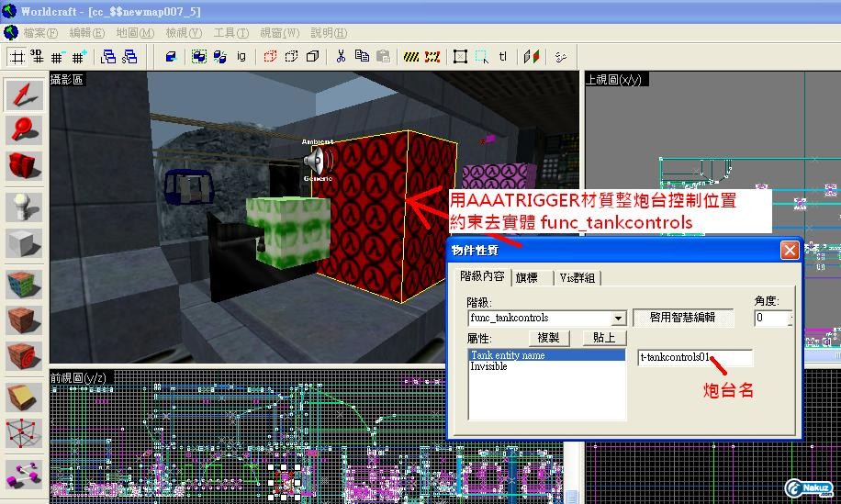Close the 物件性質 dialog
Screen dimensions: 841x504
[x=790, y=251]
